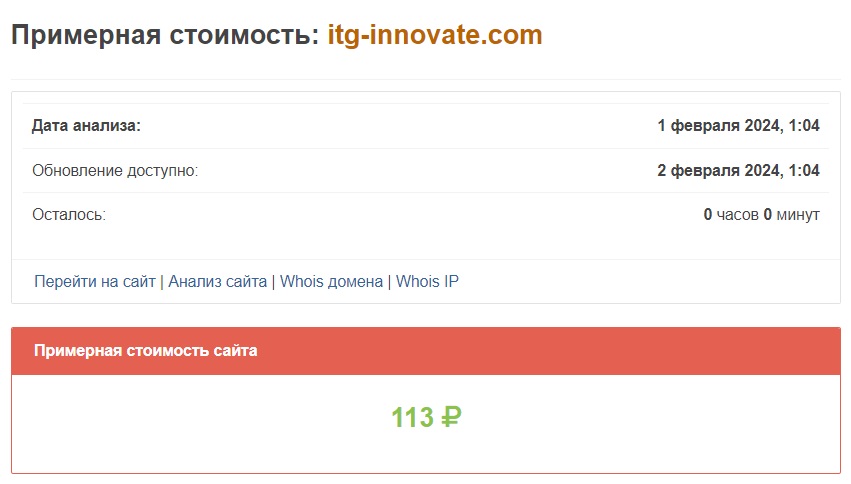Click the "0 часов" remaining hours value
Viewport: 851px width, 484px height.
pos(730,215)
